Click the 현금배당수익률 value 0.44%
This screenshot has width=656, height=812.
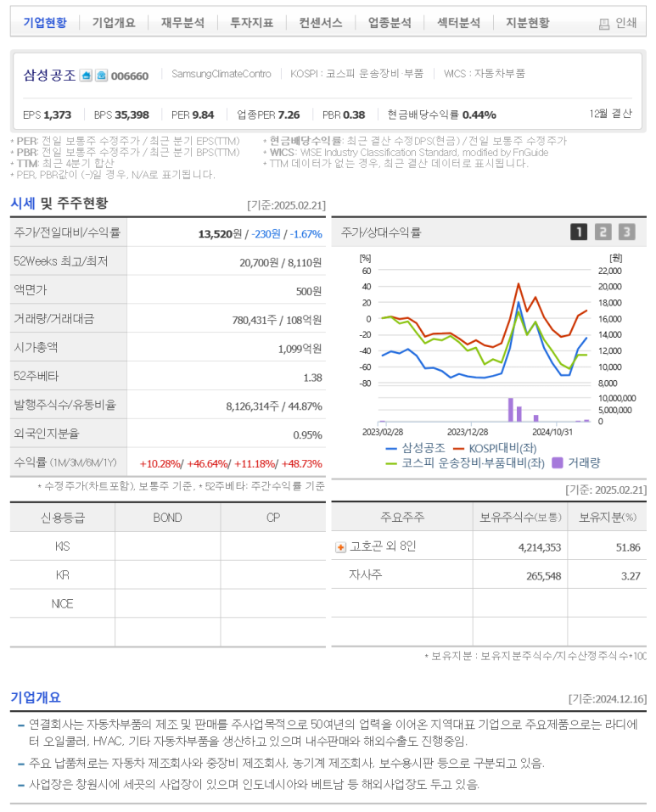tap(479, 115)
